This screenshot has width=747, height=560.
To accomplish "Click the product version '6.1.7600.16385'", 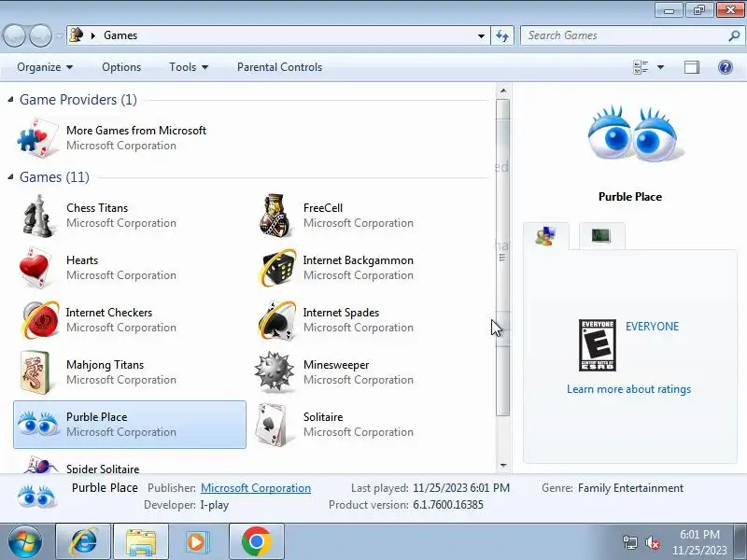I will point(448,505).
